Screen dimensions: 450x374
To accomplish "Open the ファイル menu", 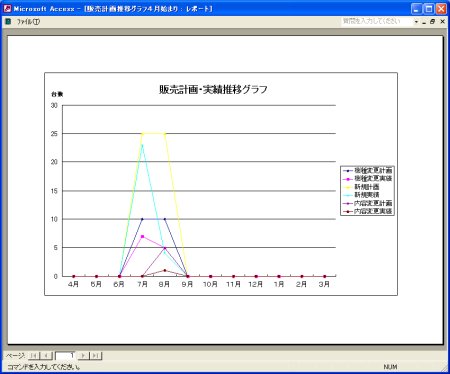I will (x=28, y=22).
